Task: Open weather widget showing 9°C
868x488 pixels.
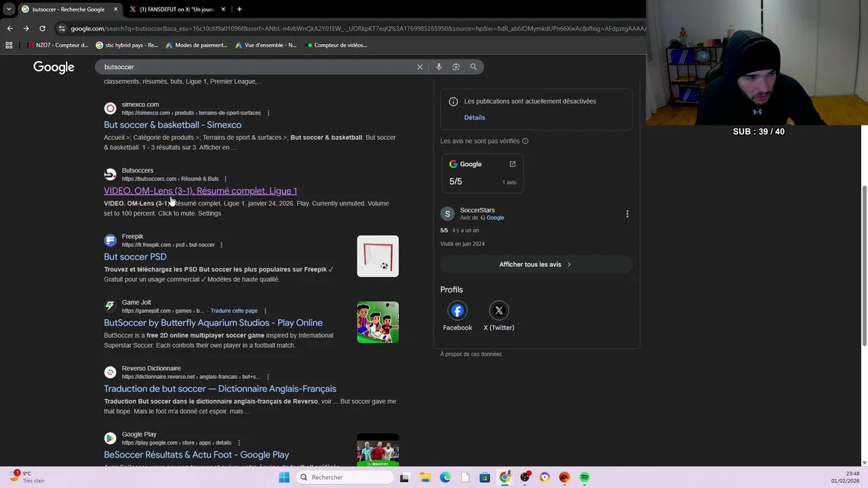Action: [27, 477]
